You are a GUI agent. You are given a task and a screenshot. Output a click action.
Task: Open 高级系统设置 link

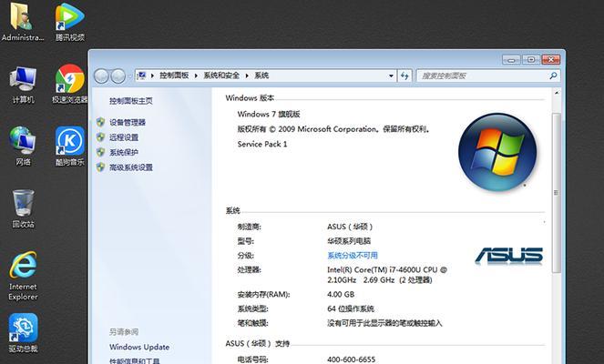click(131, 167)
